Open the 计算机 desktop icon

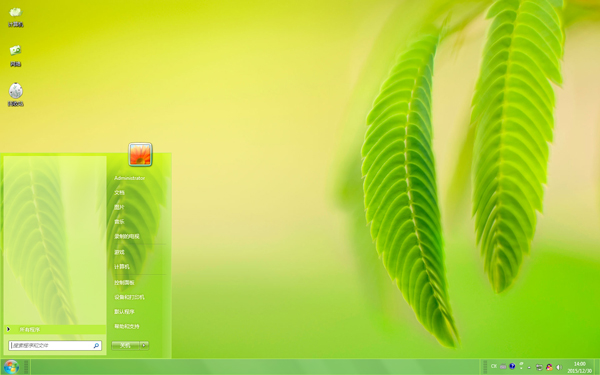click(x=16, y=17)
